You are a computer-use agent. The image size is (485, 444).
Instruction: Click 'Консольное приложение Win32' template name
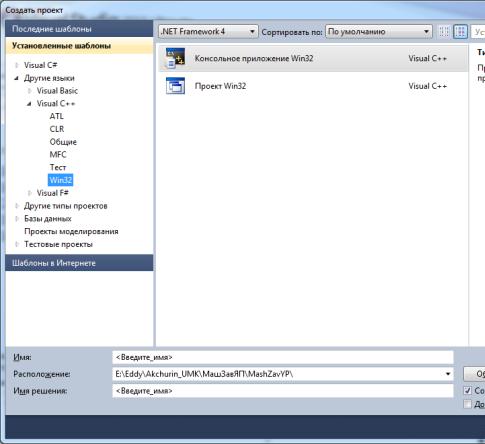[254, 59]
